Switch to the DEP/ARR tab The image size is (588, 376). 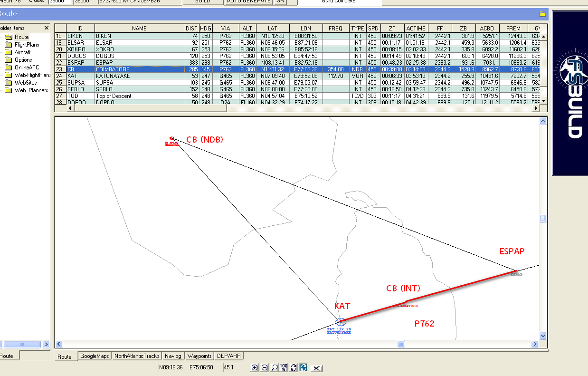229,356
